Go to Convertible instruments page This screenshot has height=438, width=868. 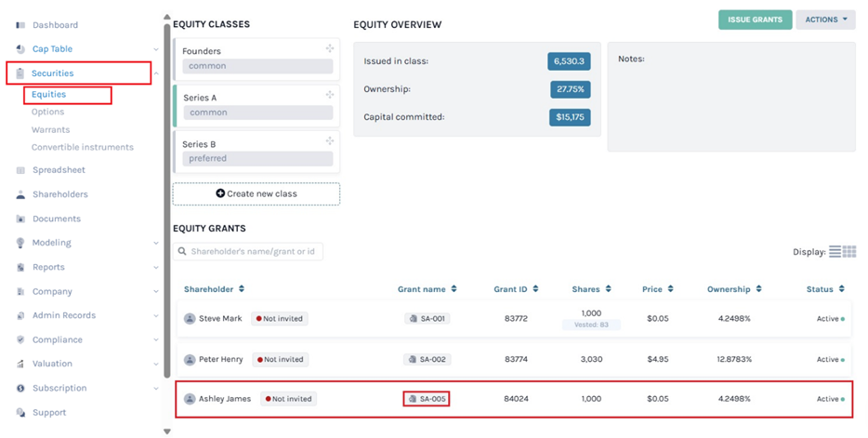(83, 147)
